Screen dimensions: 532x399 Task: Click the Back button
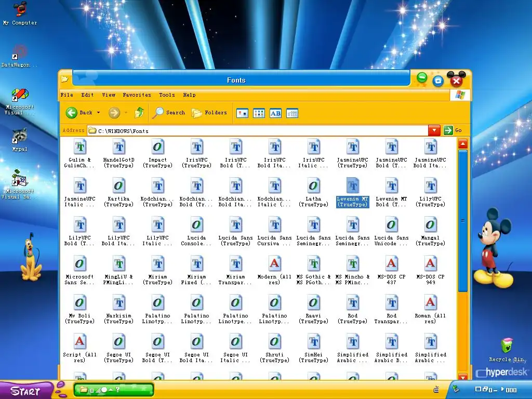click(x=79, y=113)
